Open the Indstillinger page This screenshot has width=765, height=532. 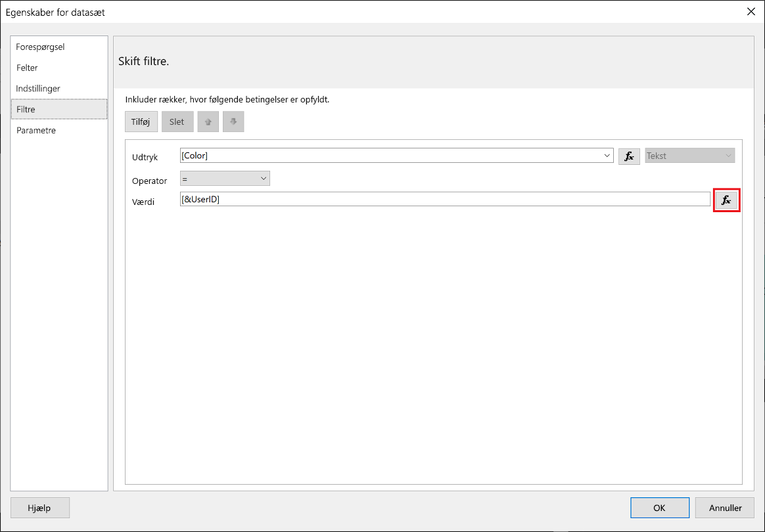tap(38, 88)
